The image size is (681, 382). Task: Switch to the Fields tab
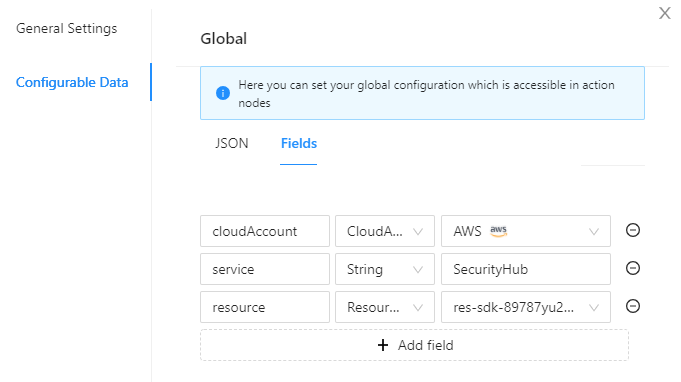(299, 143)
